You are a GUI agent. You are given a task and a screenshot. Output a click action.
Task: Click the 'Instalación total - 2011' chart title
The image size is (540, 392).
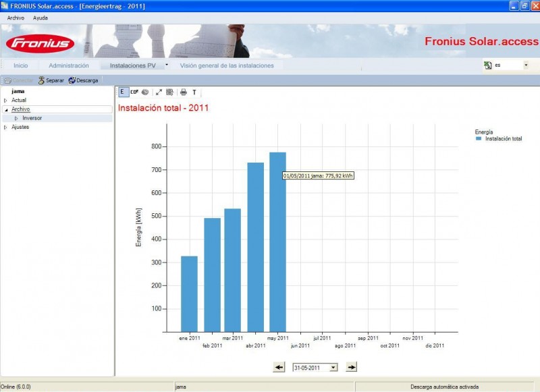pos(163,108)
